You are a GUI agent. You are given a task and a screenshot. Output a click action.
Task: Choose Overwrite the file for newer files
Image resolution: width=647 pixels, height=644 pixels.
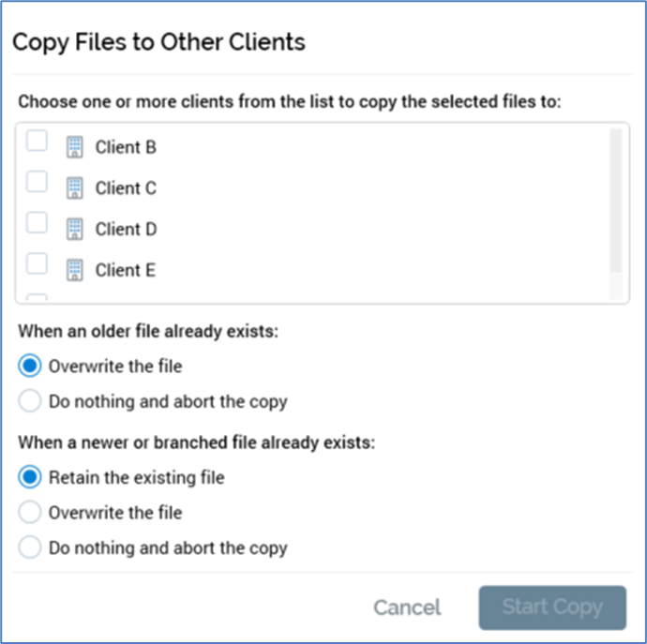point(31,513)
